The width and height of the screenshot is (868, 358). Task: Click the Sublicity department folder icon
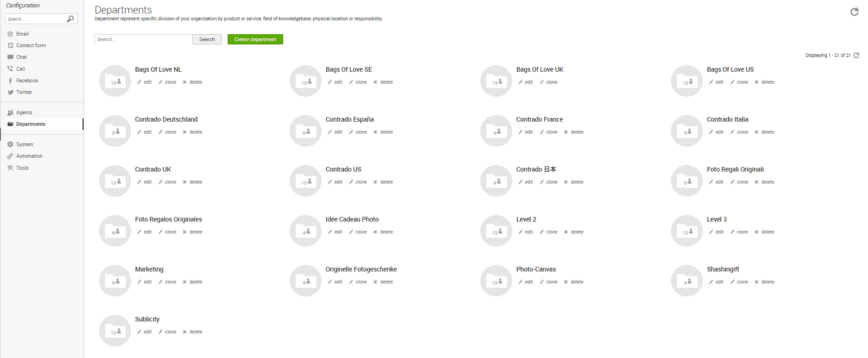(x=115, y=331)
